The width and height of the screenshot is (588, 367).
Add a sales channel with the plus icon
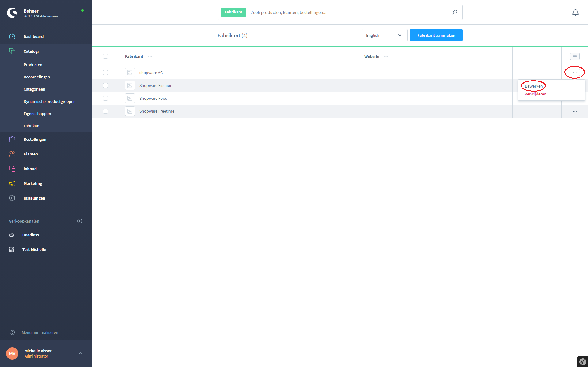click(80, 221)
